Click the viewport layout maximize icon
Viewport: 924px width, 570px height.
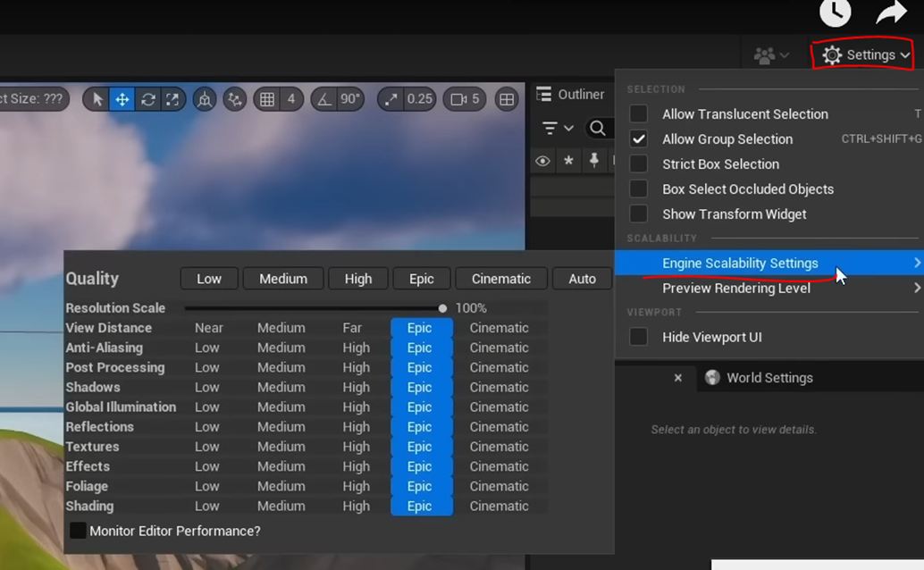[x=507, y=99]
